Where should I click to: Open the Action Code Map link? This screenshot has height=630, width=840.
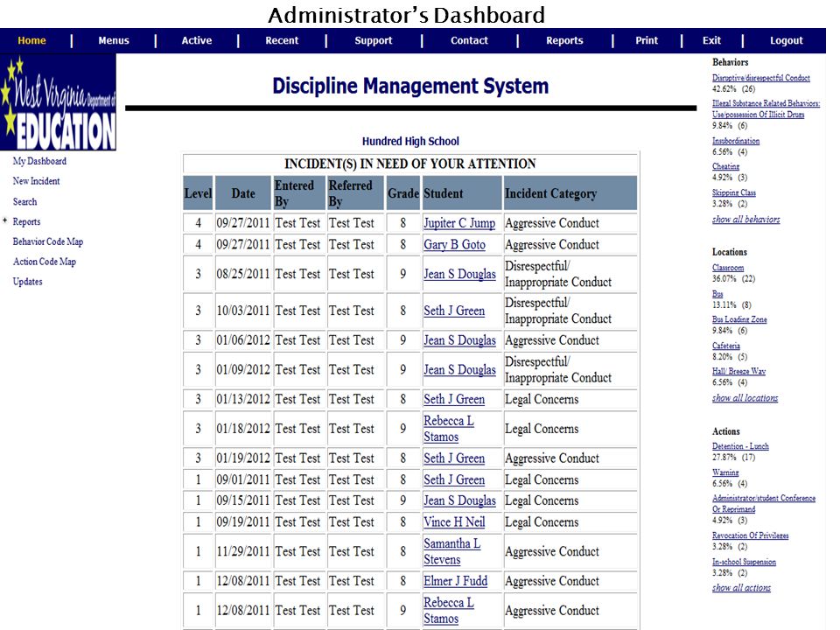(x=45, y=262)
